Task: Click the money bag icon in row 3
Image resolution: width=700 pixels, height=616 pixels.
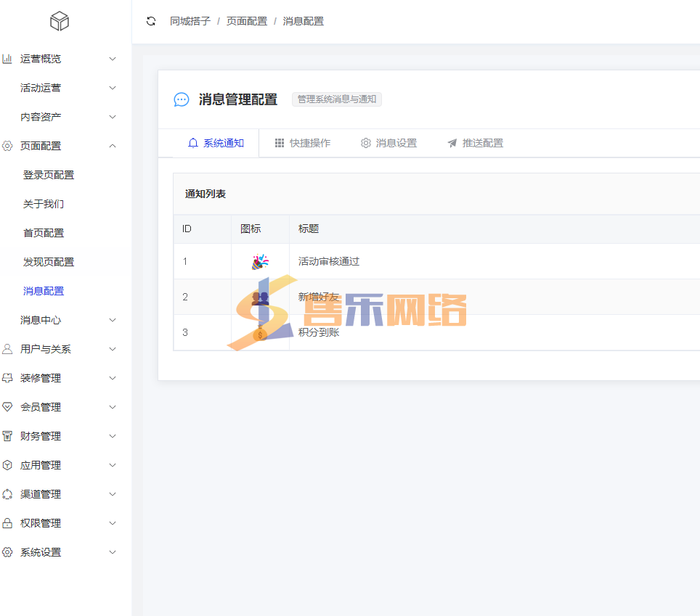Action: click(260, 333)
